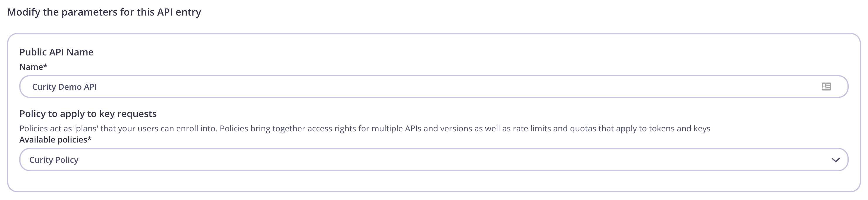Select the 'Policy to apply to key requests' heading
868x200 pixels.
tap(88, 114)
